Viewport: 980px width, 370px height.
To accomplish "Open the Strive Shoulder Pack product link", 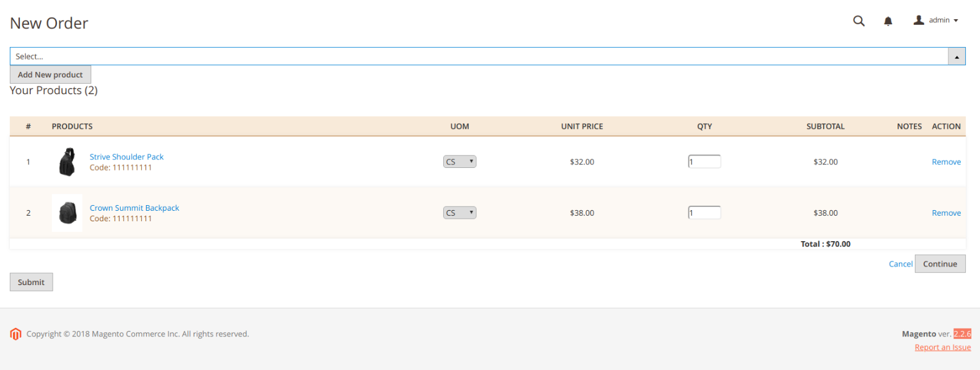I will pos(126,157).
